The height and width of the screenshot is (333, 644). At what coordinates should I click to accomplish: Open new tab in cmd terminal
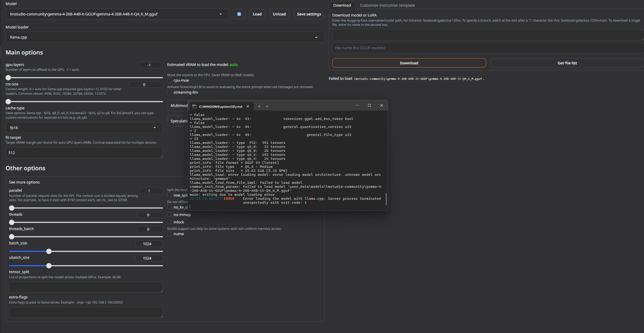click(259, 106)
